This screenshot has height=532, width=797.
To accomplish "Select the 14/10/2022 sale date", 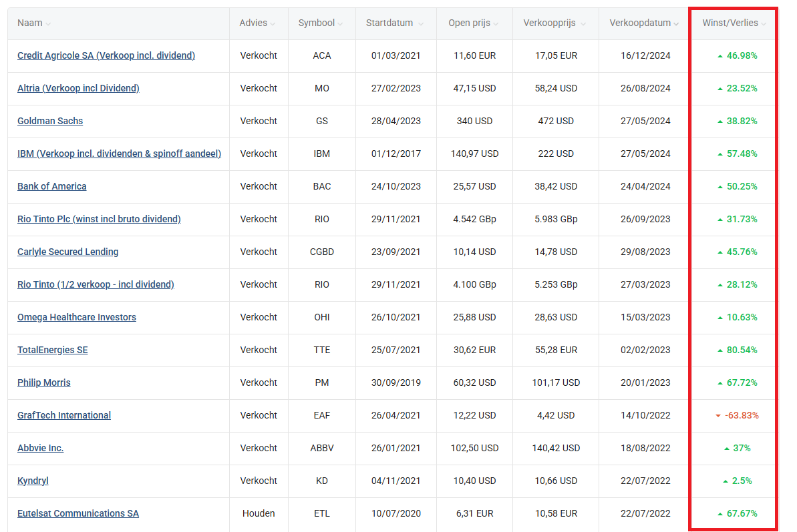I will tap(645, 415).
